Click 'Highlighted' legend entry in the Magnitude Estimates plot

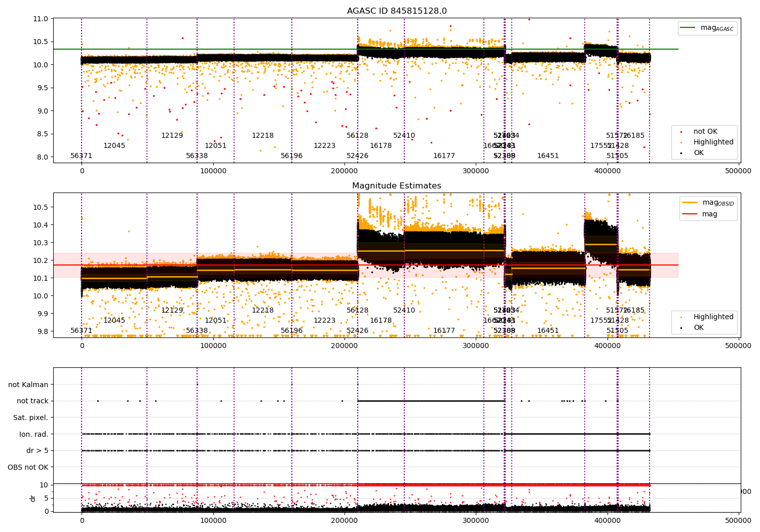[713, 317]
